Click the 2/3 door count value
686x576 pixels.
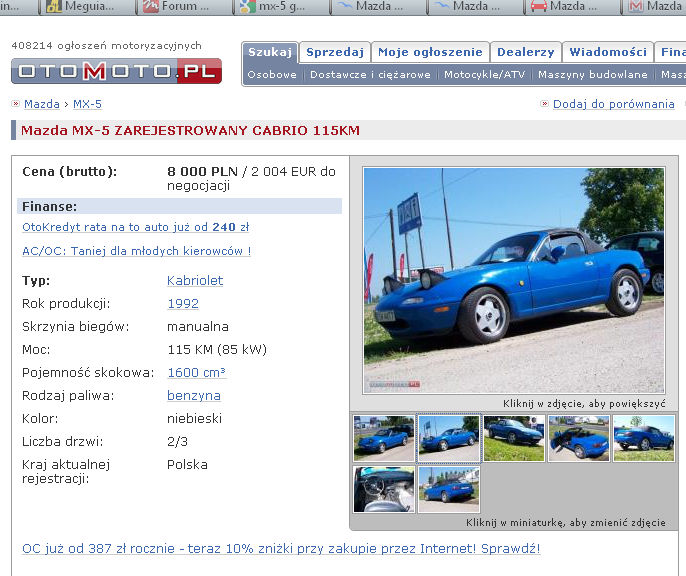coord(177,442)
